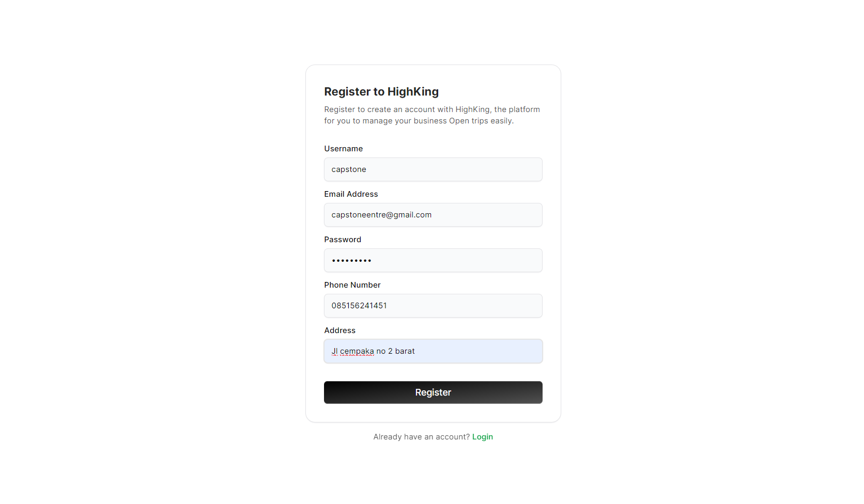Click the "Password" label above the masked field
The image size is (864, 504).
[x=343, y=240]
